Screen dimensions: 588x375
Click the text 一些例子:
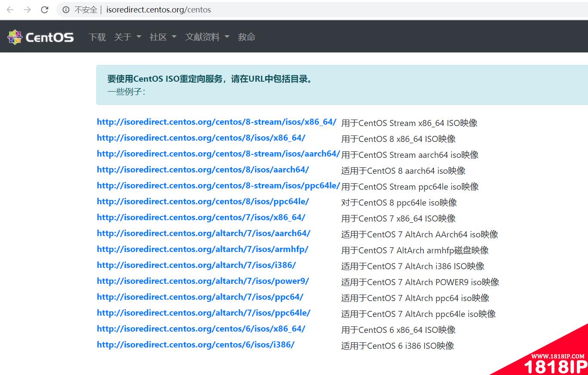126,92
